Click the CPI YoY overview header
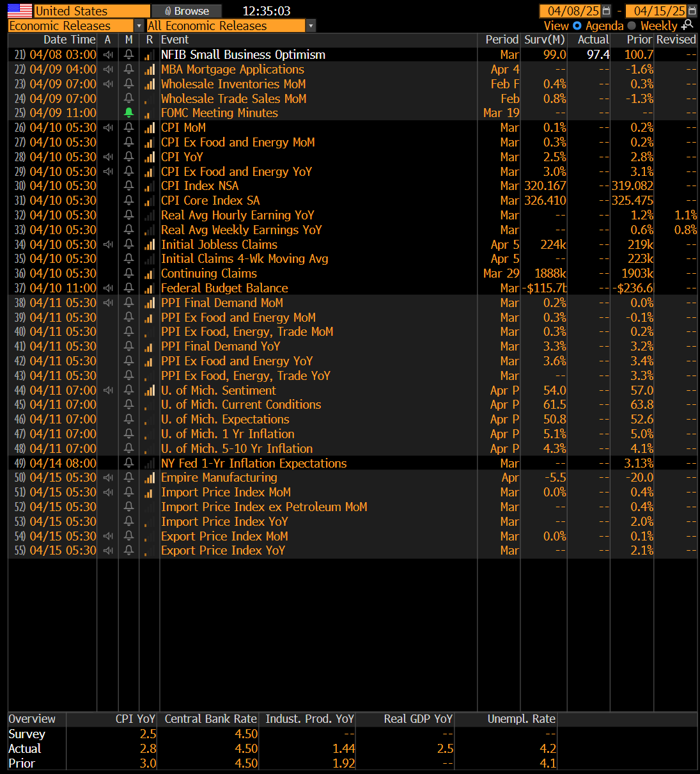Viewport: 700px width, 774px height. pos(136,719)
